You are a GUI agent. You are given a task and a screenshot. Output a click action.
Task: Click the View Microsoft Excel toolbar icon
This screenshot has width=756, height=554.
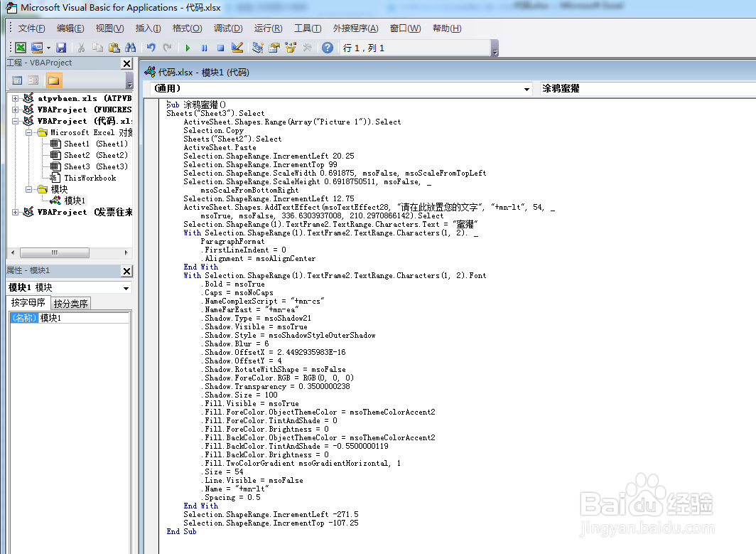(x=20, y=48)
